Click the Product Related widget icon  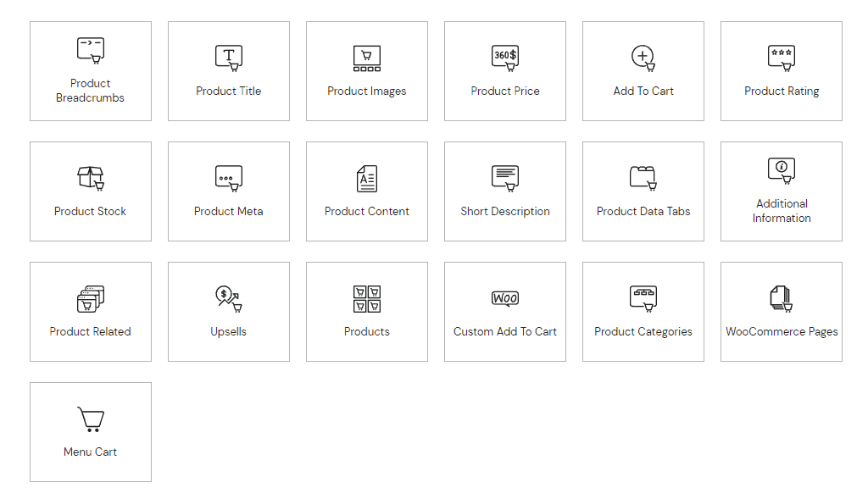click(91, 299)
